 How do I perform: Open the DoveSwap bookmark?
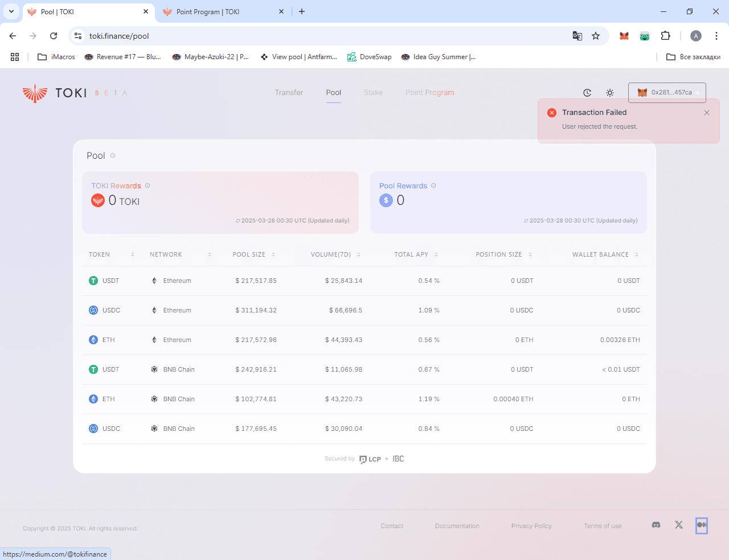(370, 57)
